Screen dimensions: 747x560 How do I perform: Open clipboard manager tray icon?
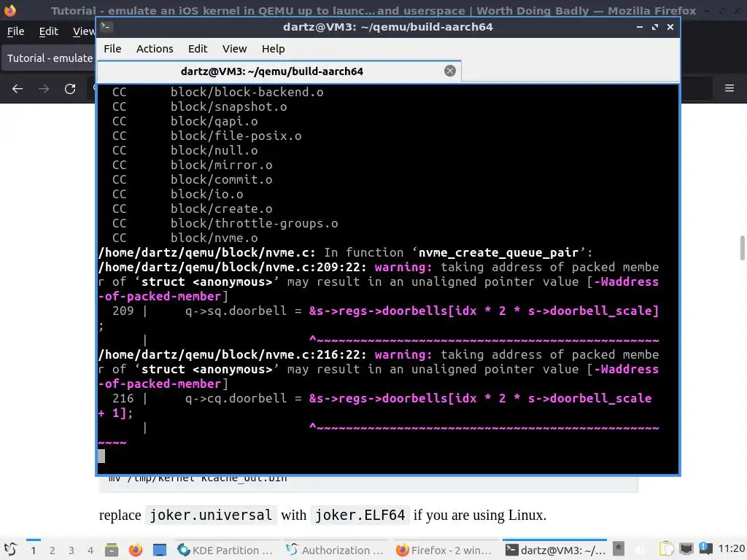[x=667, y=549]
